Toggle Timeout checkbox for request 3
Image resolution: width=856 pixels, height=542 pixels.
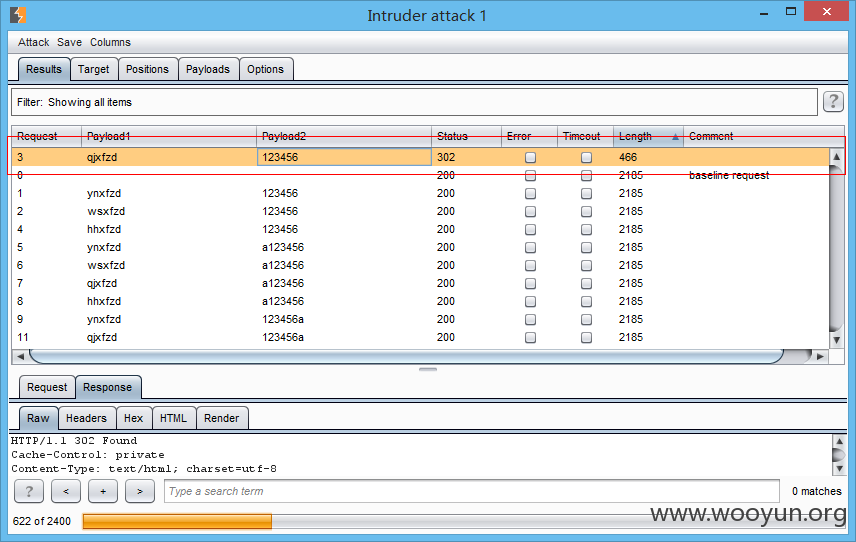click(586, 157)
